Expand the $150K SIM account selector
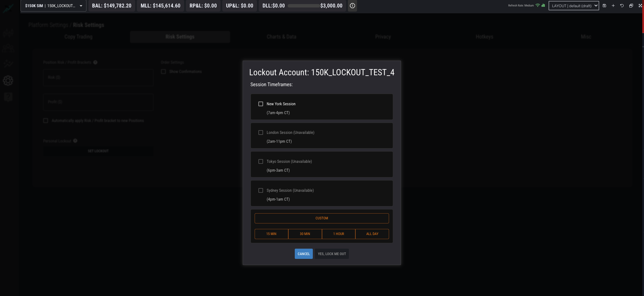Viewport: 644px width, 296px height. [53, 6]
